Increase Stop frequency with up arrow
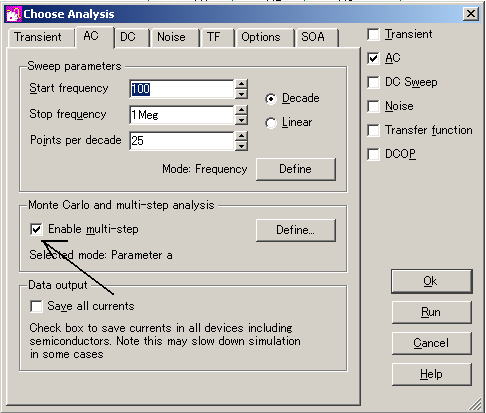 click(x=241, y=110)
